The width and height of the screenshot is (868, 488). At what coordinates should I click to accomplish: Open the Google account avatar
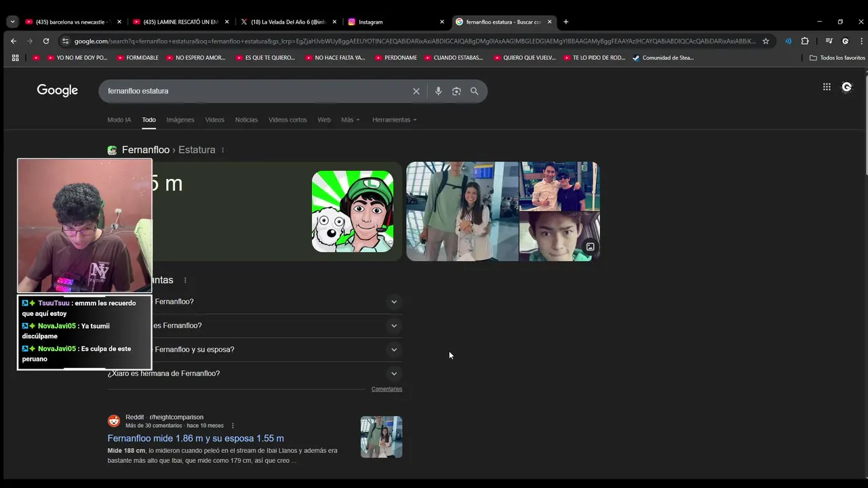click(x=846, y=87)
